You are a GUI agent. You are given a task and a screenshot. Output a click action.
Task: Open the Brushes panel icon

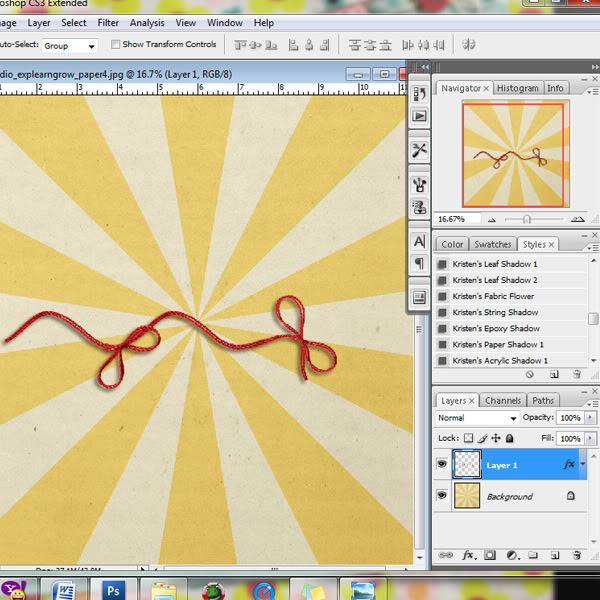click(x=419, y=185)
